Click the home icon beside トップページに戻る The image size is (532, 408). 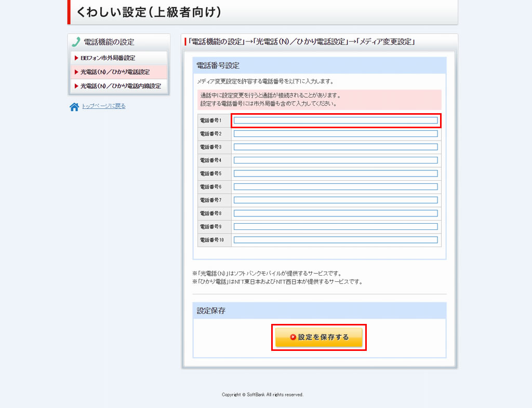pos(74,107)
